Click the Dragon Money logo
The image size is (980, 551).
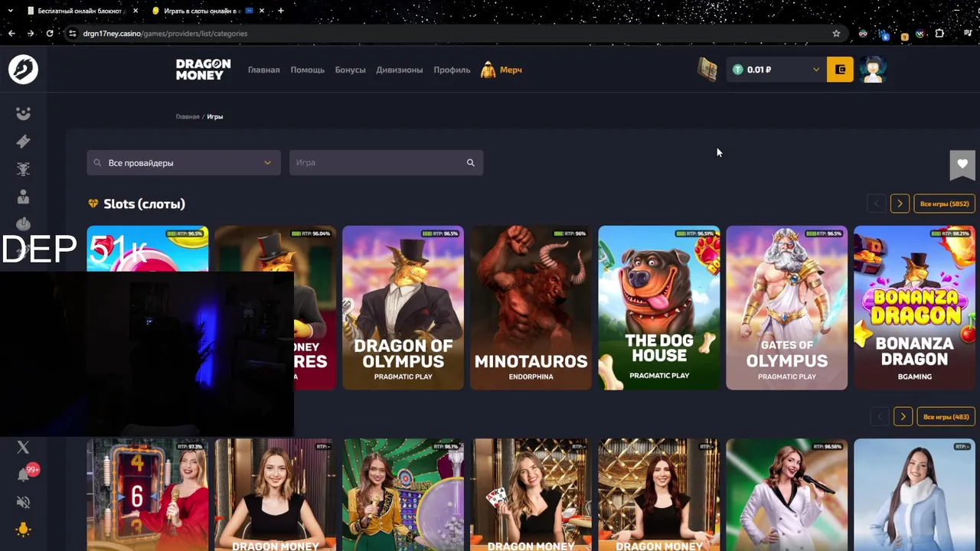click(x=203, y=70)
